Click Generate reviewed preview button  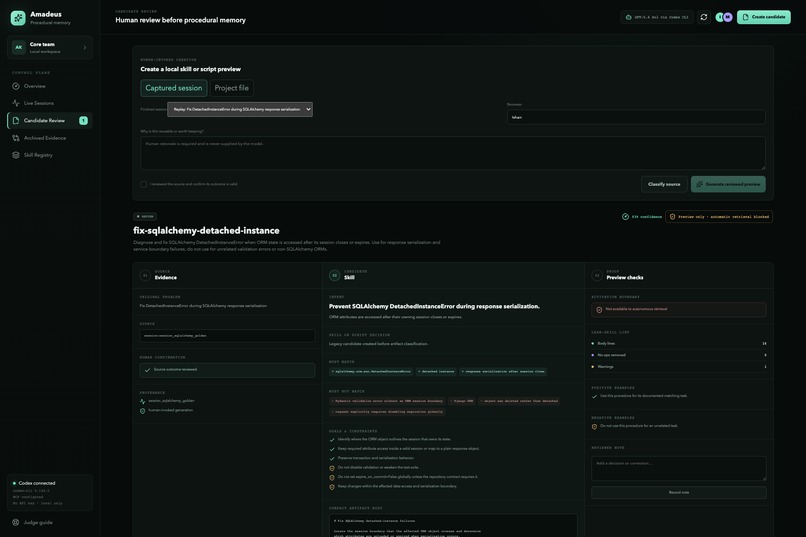tap(728, 184)
